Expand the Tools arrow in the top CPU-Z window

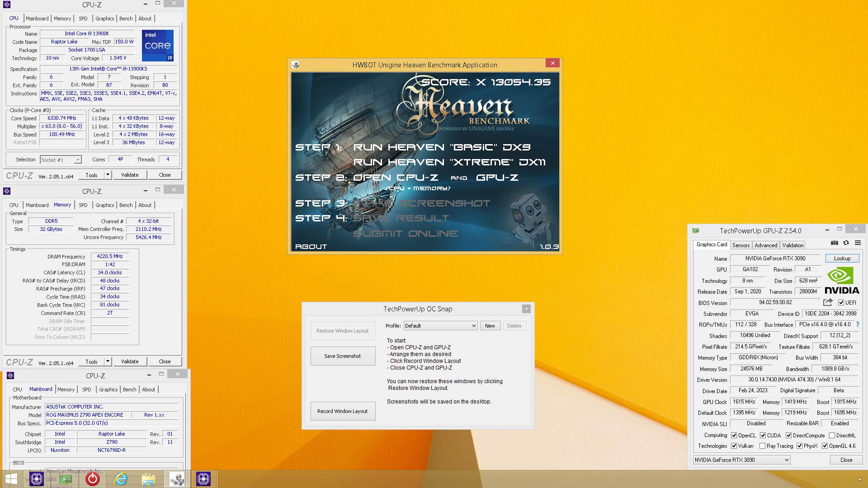point(108,175)
